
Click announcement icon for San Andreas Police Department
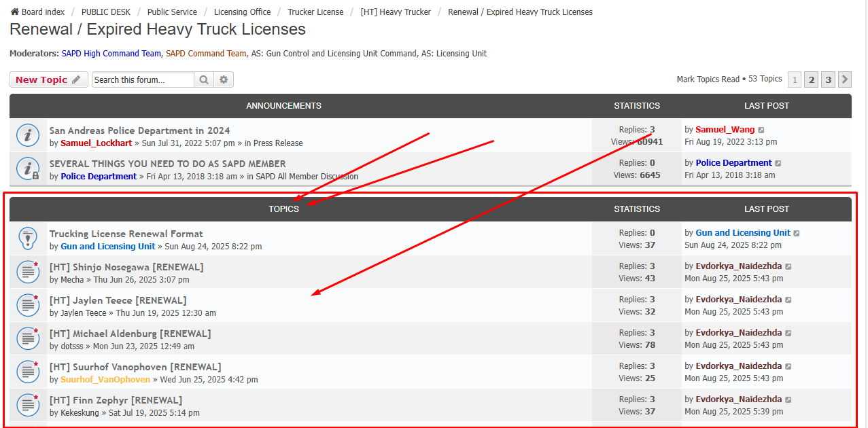[x=27, y=135]
